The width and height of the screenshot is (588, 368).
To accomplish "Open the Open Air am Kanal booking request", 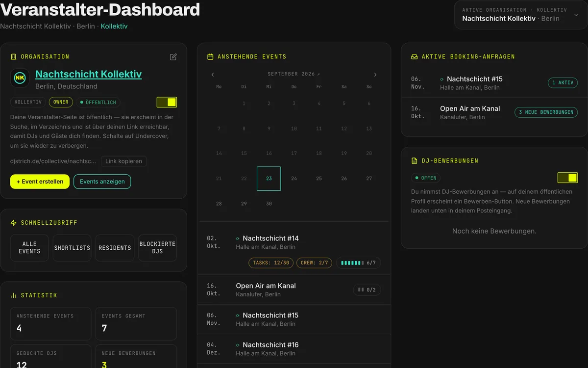I will click(x=494, y=112).
